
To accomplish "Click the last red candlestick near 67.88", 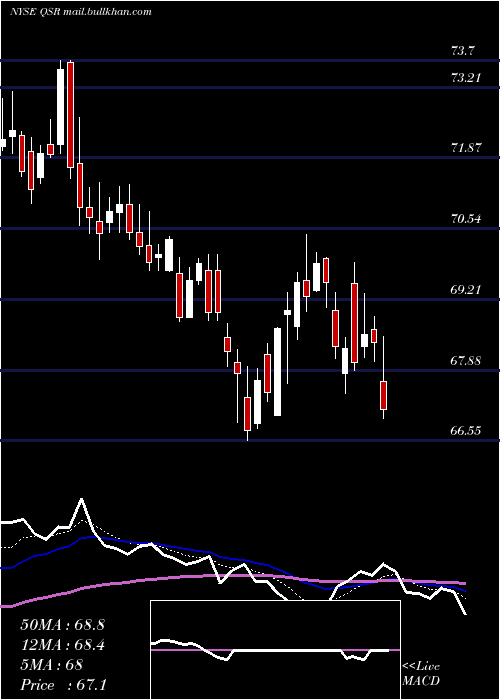I will 383,395.
